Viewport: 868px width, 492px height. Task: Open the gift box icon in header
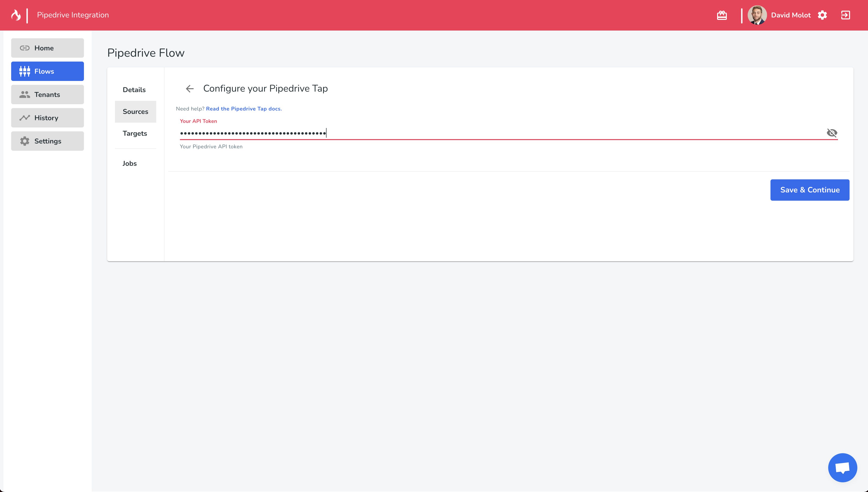pos(721,15)
